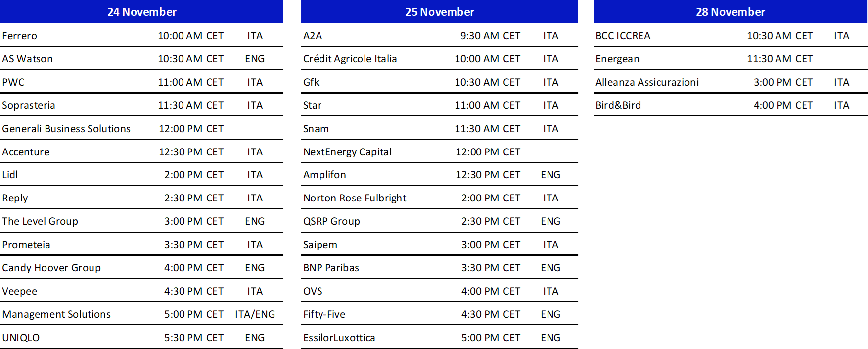The height and width of the screenshot is (349, 868).
Task: Select the NextEnergy Capital row
Action: pyautogui.click(x=439, y=152)
